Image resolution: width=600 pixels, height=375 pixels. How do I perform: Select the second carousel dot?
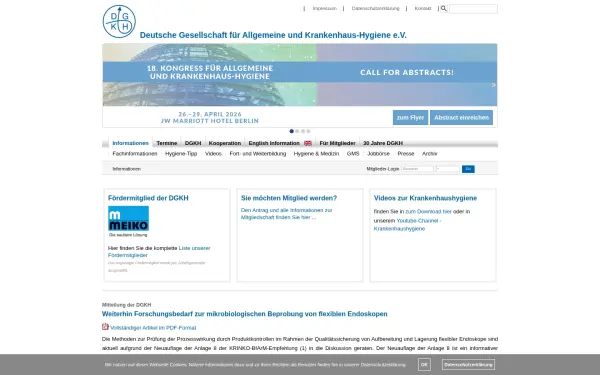(x=297, y=131)
